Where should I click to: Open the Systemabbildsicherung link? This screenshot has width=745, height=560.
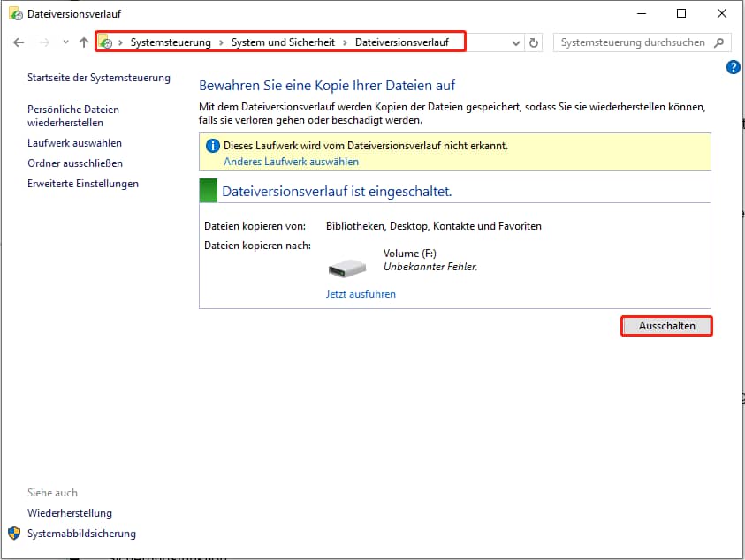tap(81, 534)
